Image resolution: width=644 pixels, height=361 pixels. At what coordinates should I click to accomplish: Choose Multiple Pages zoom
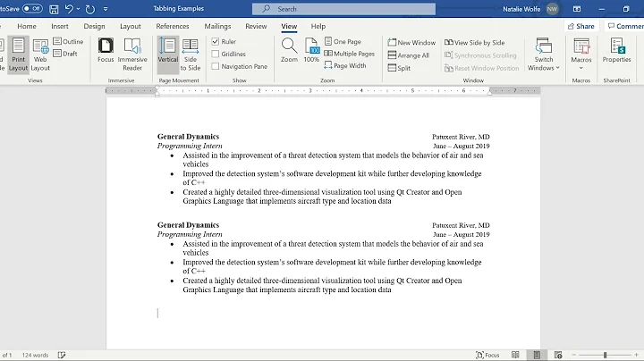coord(349,54)
